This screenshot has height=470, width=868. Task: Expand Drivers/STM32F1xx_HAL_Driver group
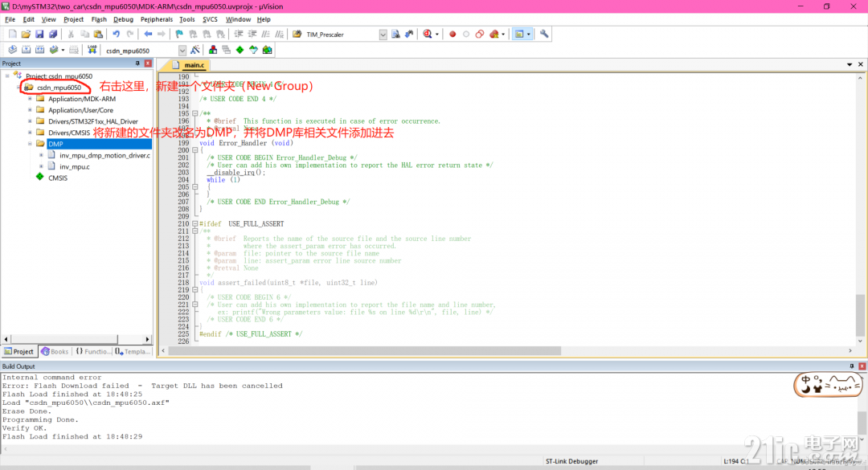[x=30, y=121]
